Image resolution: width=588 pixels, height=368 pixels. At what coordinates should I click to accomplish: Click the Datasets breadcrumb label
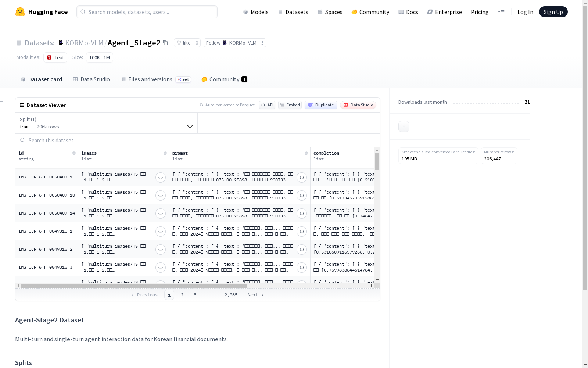point(39,43)
